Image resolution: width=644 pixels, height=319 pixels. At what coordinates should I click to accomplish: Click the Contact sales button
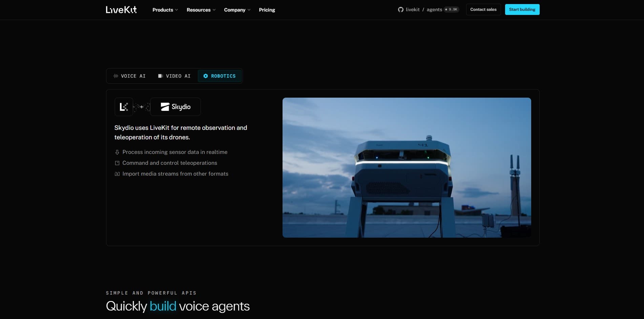click(x=483, y=9)
